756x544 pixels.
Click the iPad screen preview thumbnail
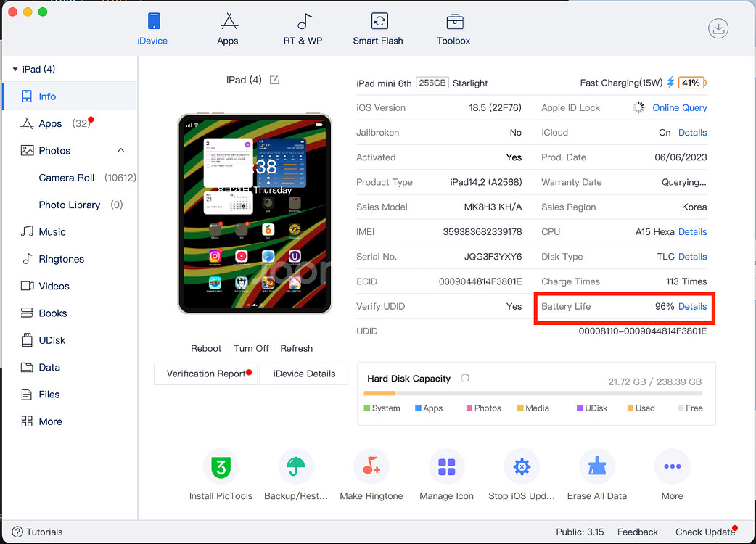[255, 213]
